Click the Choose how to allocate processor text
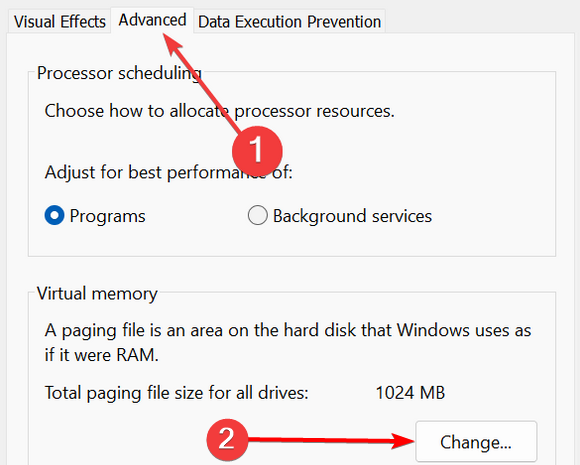580x465 pixels. 219,111
